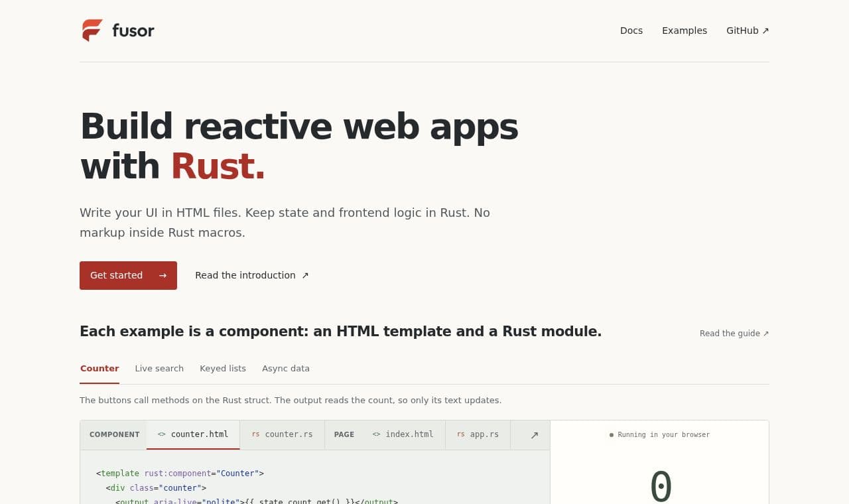This screenshot has height=504, width=849.
Task: Click the 'The buttons call methods' description text
Action: tap(291, 401)
